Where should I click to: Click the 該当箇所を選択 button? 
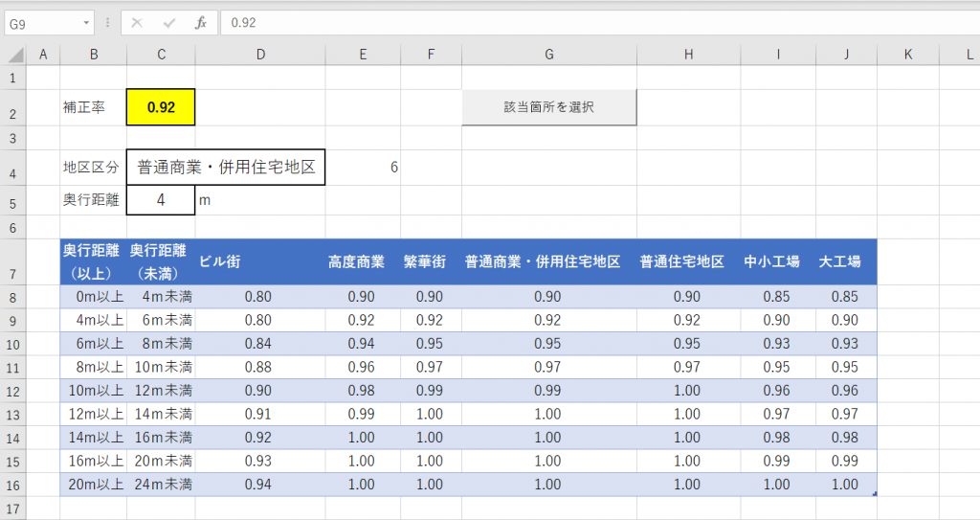(549, 107)
